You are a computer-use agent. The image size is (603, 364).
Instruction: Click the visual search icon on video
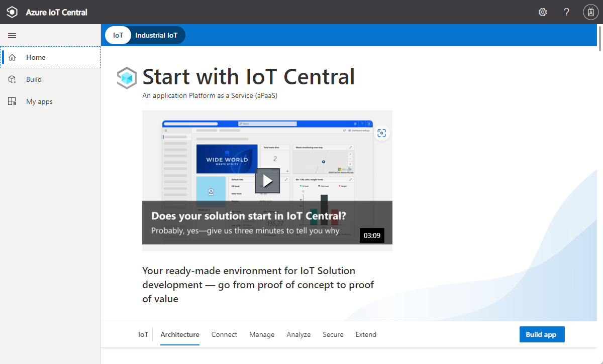[381, 133]
